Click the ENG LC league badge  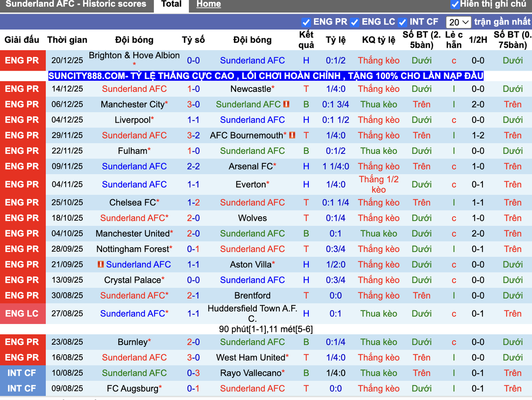pos(23,314)
